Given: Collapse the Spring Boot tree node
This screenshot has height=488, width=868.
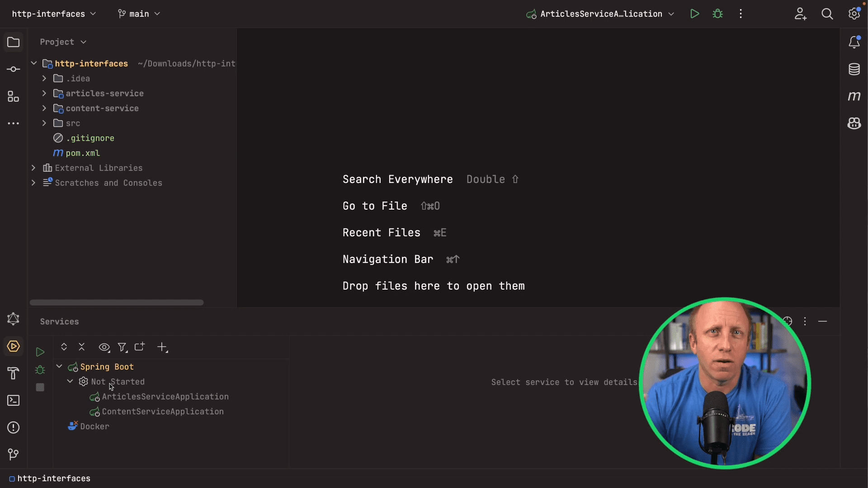Looking at the screenshot, I should (59, 366).
